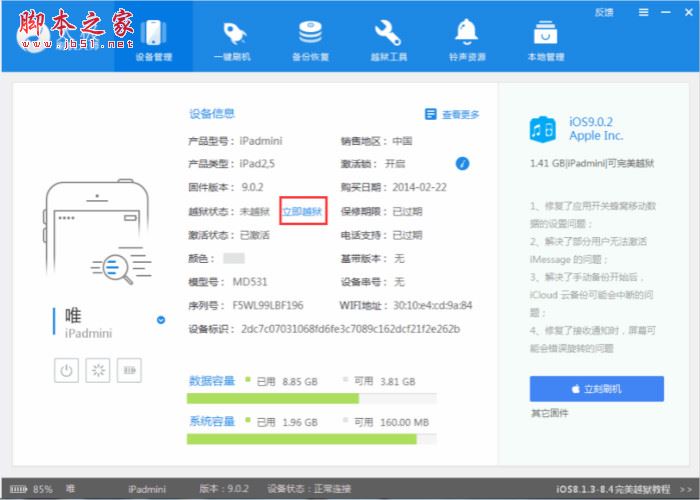Open the 越狱工具 jailbreak tools tab
The image size is (700, 500).
click(x=388, y=40)
